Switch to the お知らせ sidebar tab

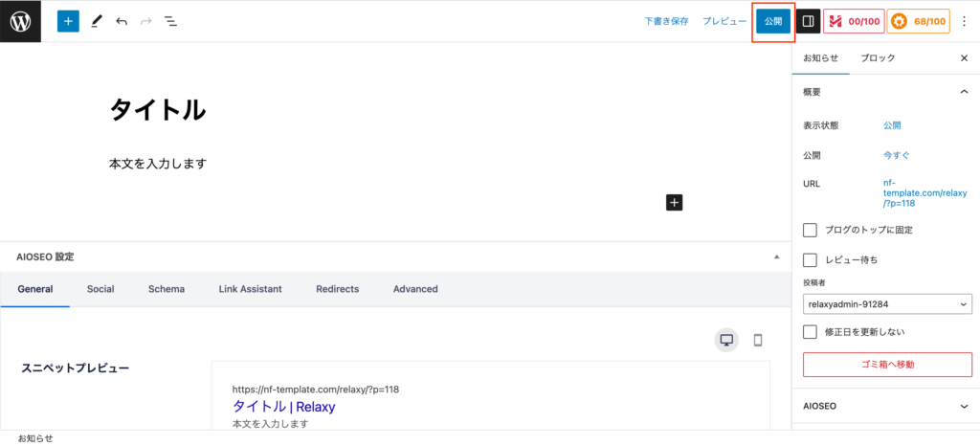pyautogui.click(x=820, y=58)
